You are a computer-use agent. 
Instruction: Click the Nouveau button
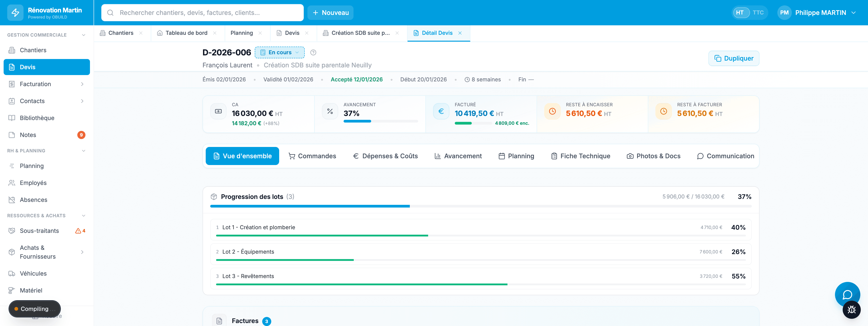[330, 13]
